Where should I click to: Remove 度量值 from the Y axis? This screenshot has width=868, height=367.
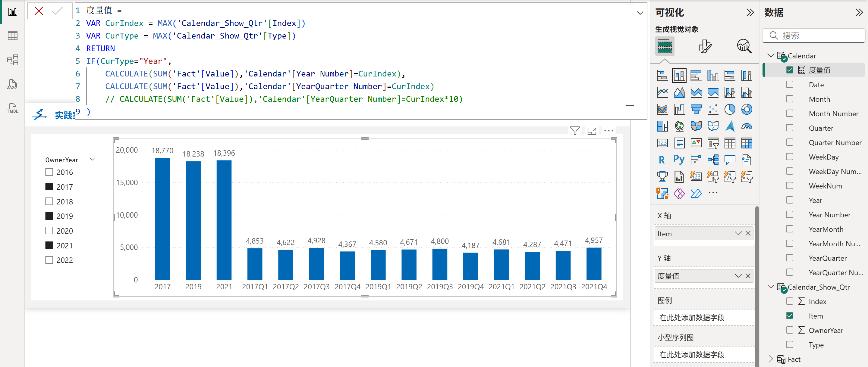[748, 276]
